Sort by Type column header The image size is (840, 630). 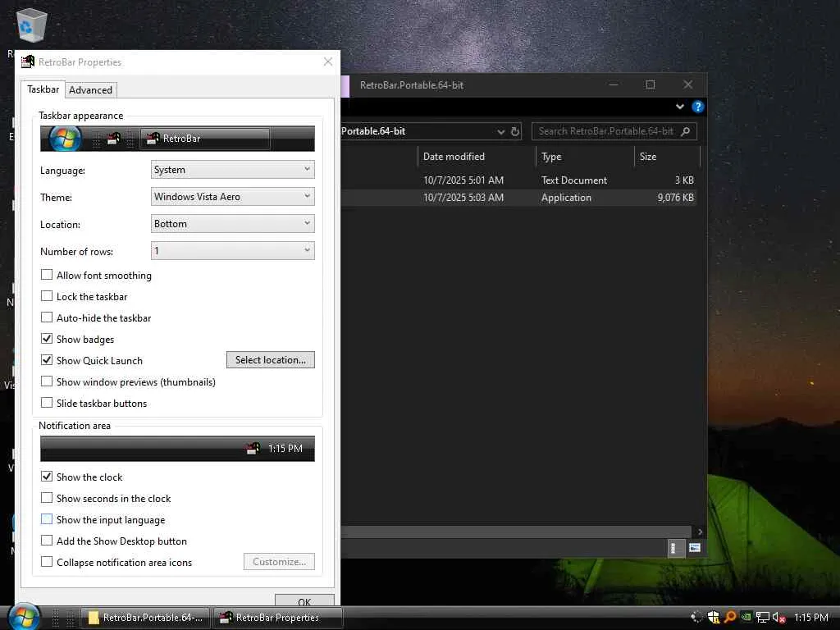pos(585,157)
